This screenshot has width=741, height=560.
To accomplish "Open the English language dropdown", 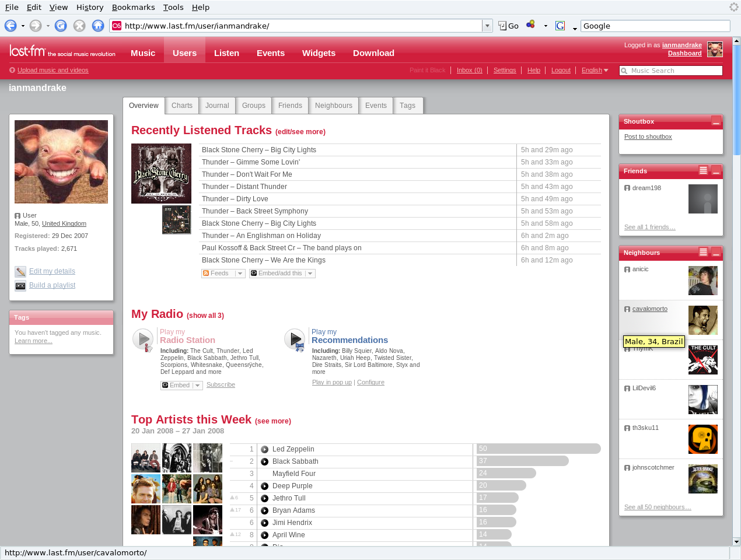I will pyautogui.click(x=595, y=71).
